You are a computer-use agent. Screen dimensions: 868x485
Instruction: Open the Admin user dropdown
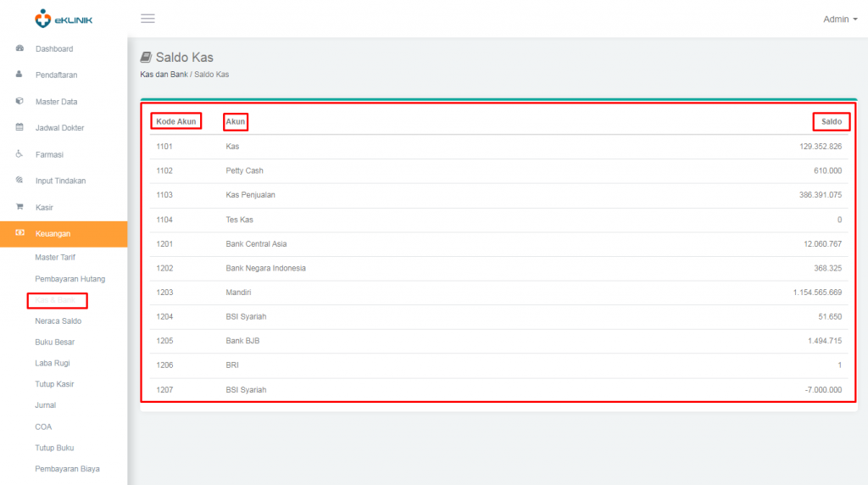[x=840, y=19]
